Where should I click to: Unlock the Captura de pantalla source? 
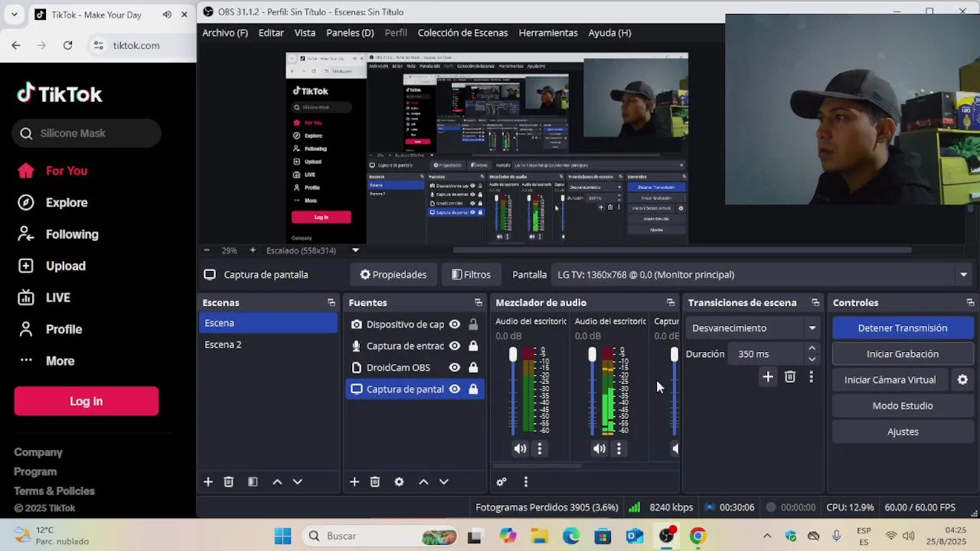click(x=473, y=389)
